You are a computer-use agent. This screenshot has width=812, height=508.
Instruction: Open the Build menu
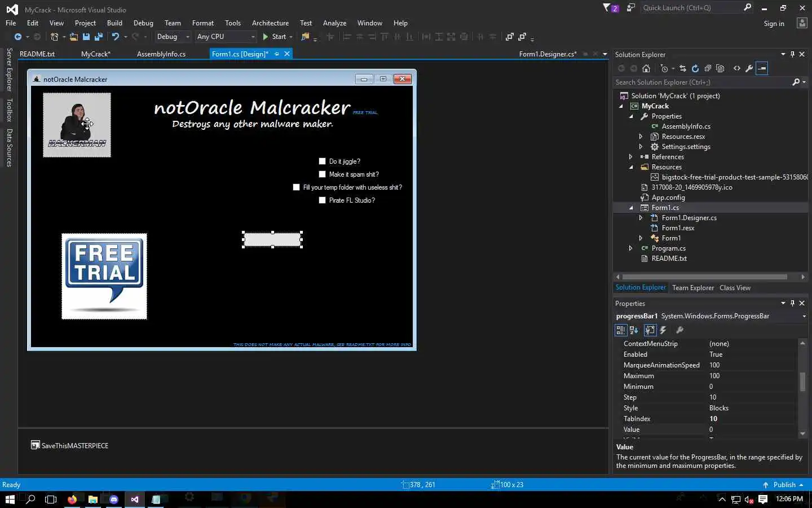click(x=114, y=23)
